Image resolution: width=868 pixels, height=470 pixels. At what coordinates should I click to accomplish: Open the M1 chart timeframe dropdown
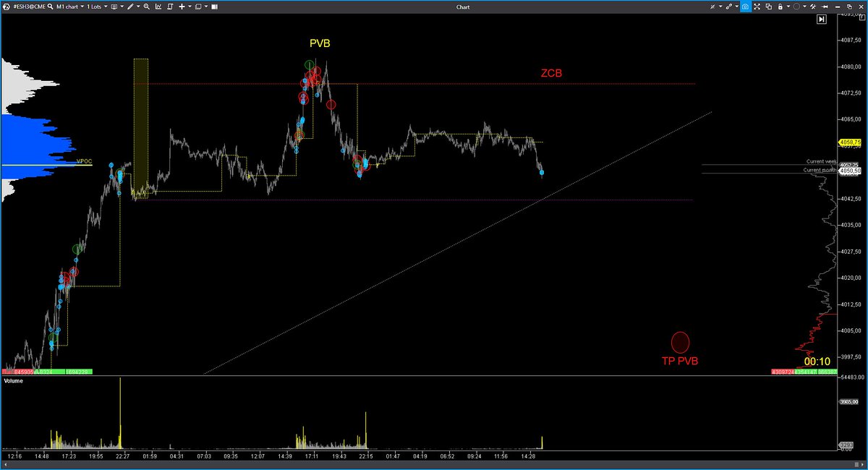pyautogui.click(x=70, y=7)
